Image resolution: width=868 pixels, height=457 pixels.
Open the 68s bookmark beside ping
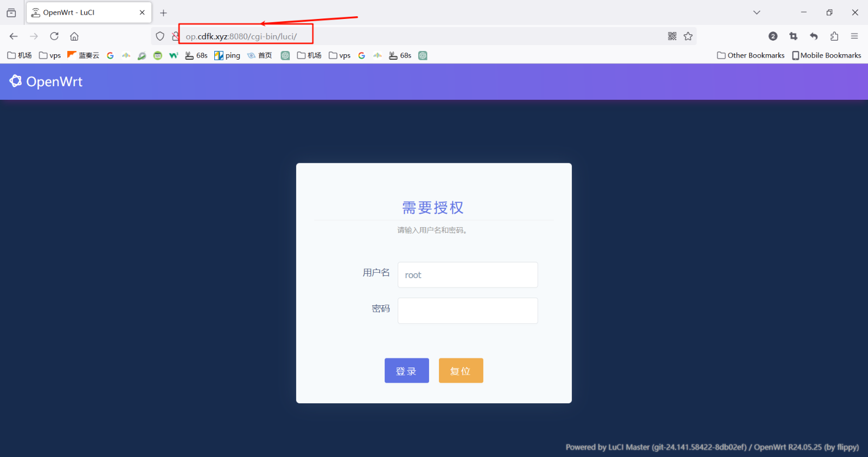coord(196,55)
